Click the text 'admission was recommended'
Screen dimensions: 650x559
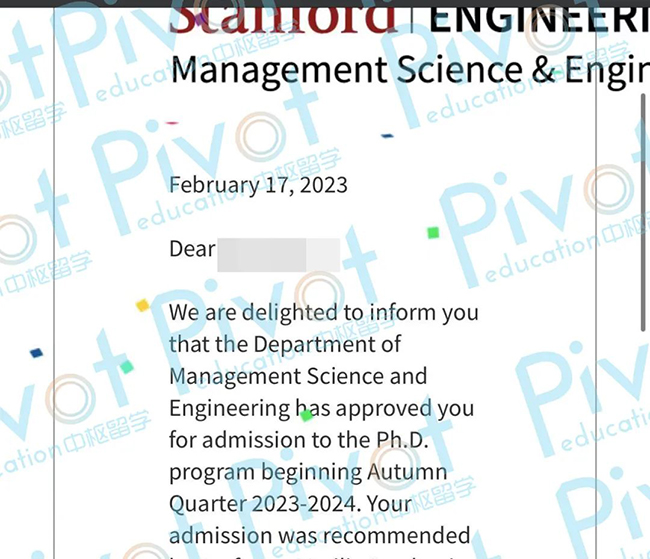tap(320, 536)
